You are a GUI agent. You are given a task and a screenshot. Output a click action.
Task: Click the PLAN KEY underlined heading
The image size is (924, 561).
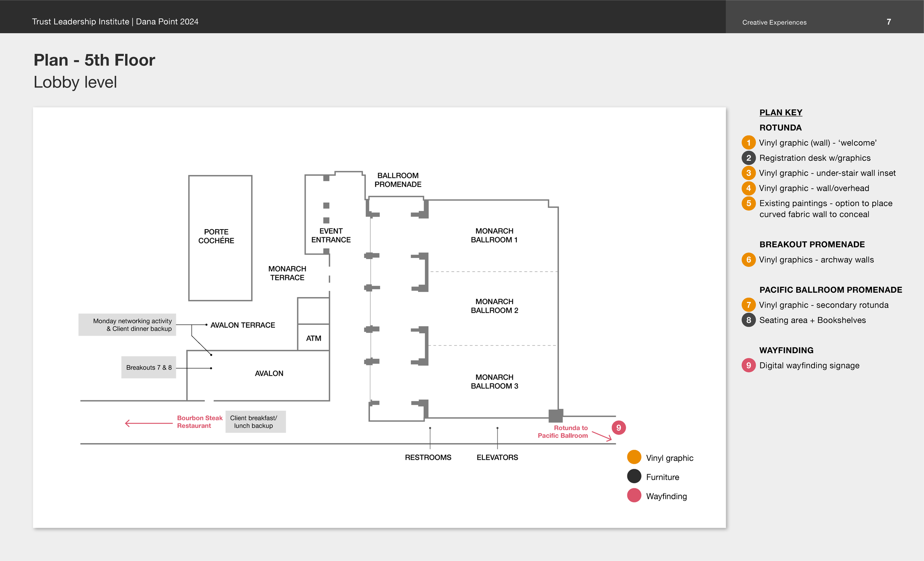(x=780, y=112)
